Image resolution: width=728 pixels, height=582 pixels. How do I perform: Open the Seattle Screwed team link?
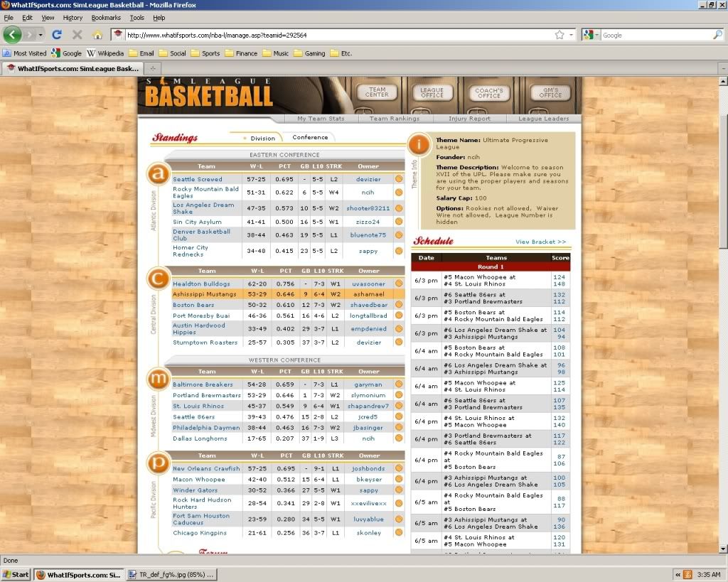[x=198, y=180]
